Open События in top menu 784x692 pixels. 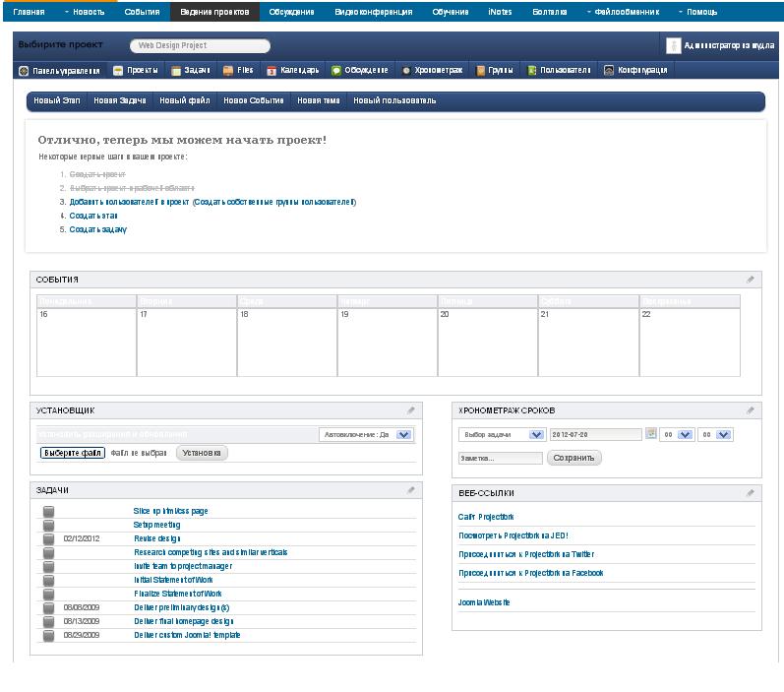(x=142, y=12)
